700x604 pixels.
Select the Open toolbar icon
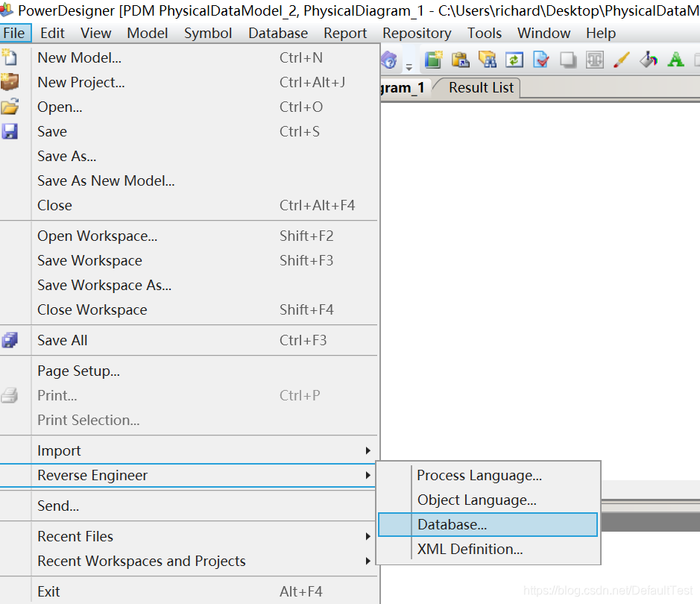pos(10,107)
